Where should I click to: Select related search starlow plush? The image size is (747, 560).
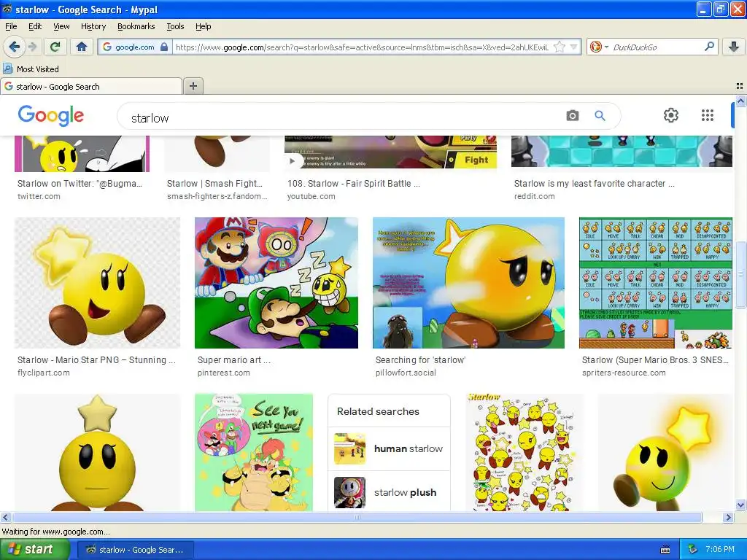point(389,492)
